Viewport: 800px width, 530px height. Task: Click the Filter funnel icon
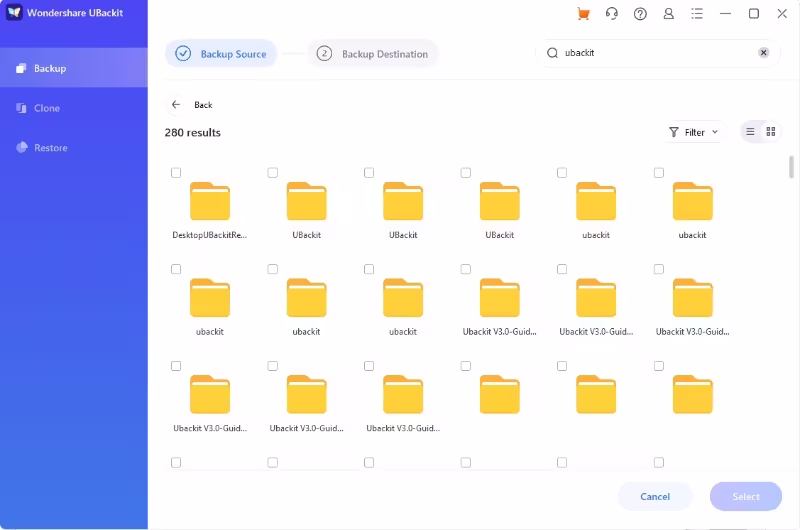(673, 133)
